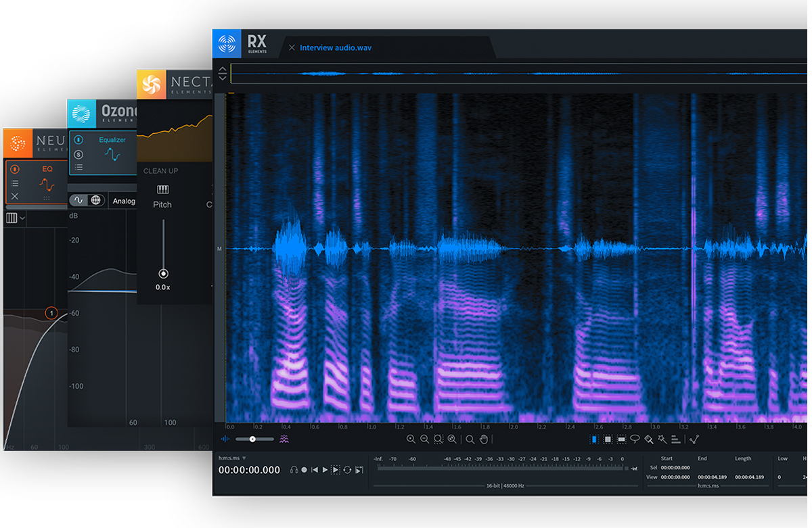Image resolution: width=812 pixels, height=528 pixels.
Task: Click the headphones monitor icon in RX transport
Action: pos(294,470)
